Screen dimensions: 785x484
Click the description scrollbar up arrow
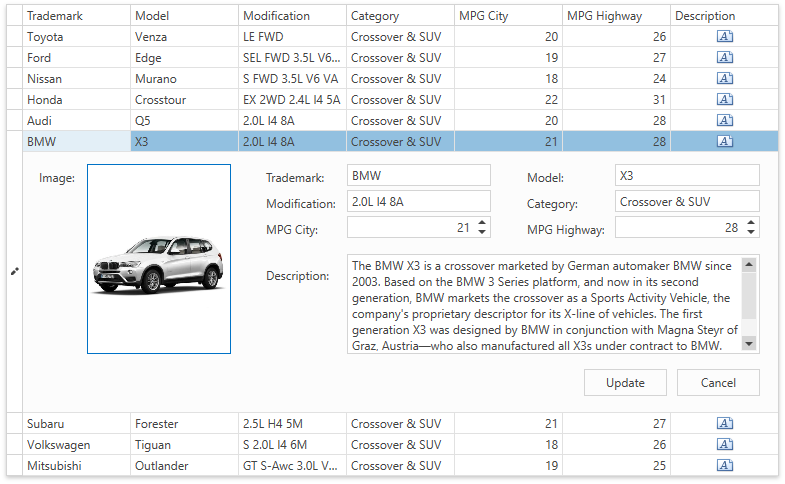tap(749, 264)
